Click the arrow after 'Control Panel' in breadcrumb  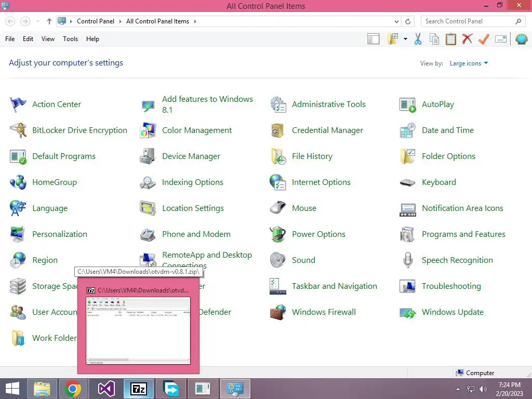120,21
